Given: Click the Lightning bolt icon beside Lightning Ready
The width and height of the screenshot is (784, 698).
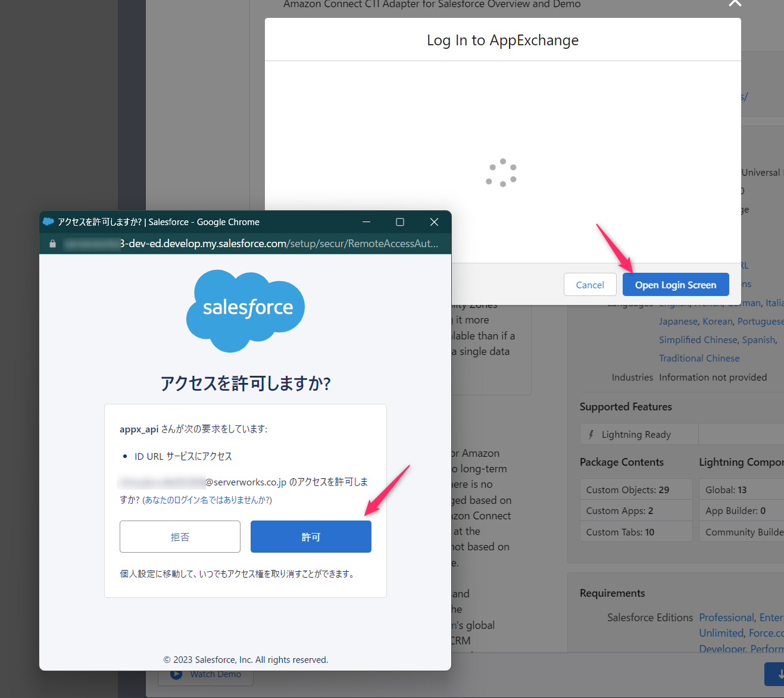Looking at the screenshot, I should (x=591, y=435).
